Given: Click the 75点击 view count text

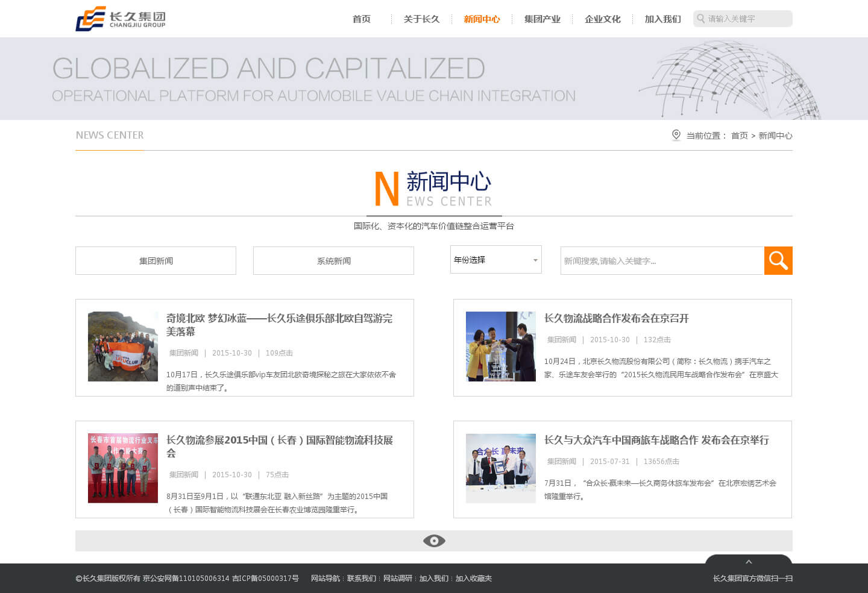Looking at the screenshot, I should 277,475.
